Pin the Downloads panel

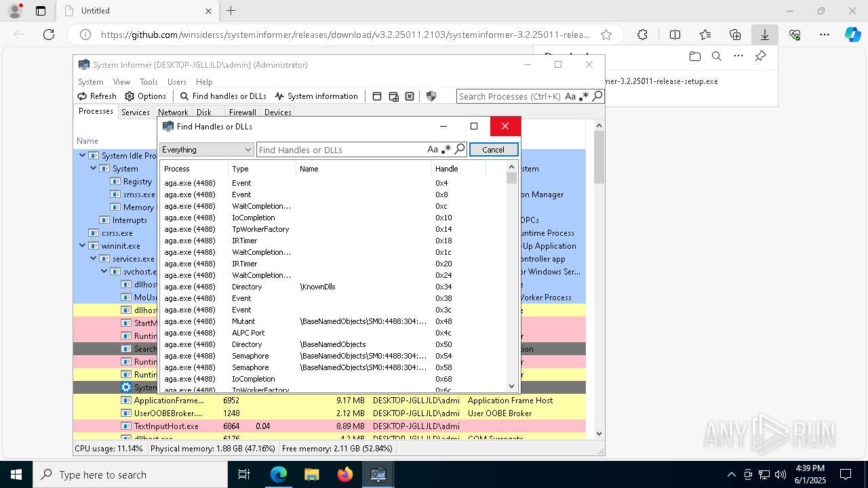(x=761, y=56)
